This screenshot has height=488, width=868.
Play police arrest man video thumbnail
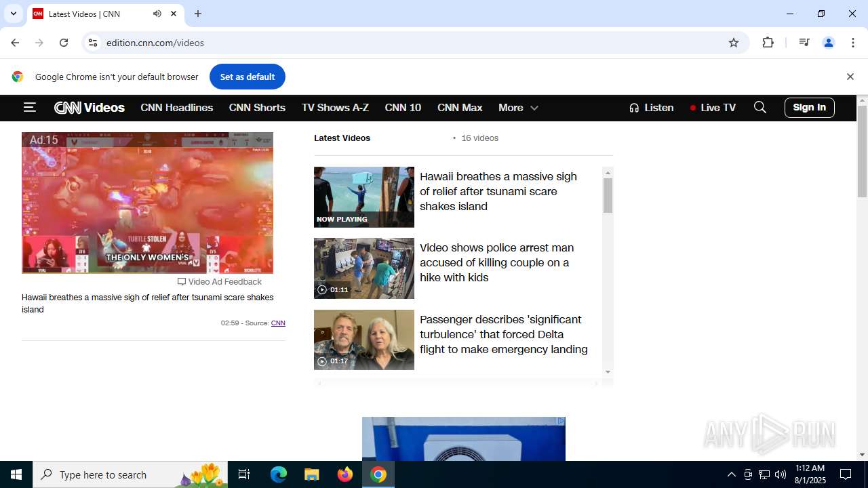[364, 268]
